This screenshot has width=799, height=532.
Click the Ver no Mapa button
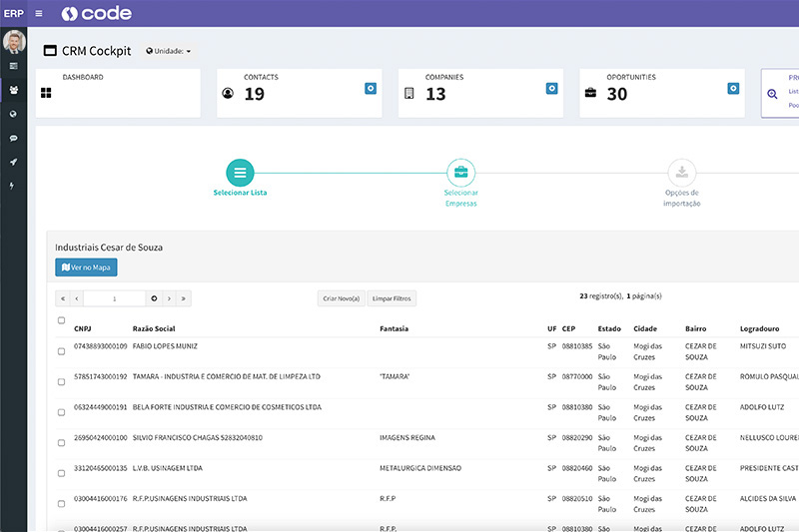pos(87,267)
